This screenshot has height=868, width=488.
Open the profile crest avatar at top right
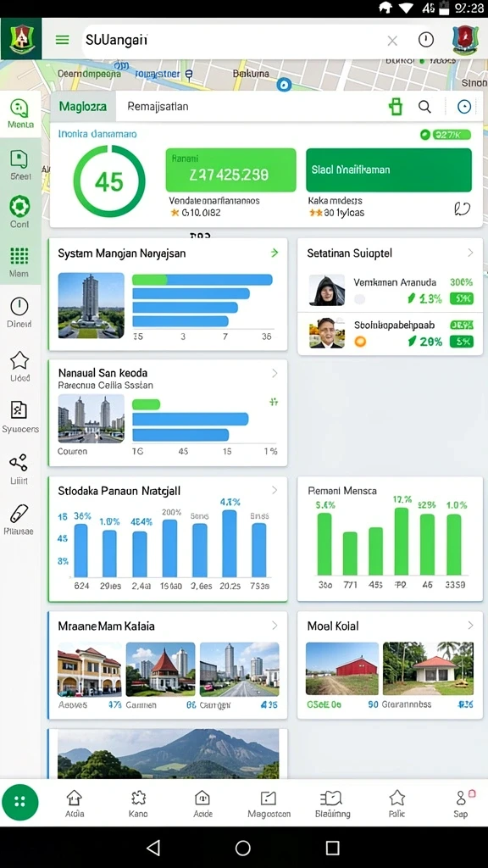[x=465, y=40]
